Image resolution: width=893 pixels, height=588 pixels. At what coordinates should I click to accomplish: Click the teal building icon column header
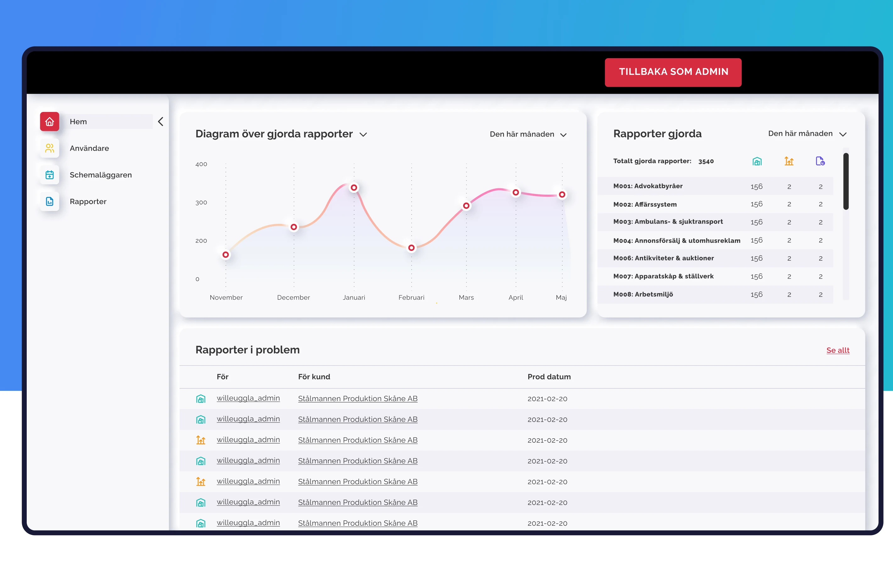[x=757, y=161]
